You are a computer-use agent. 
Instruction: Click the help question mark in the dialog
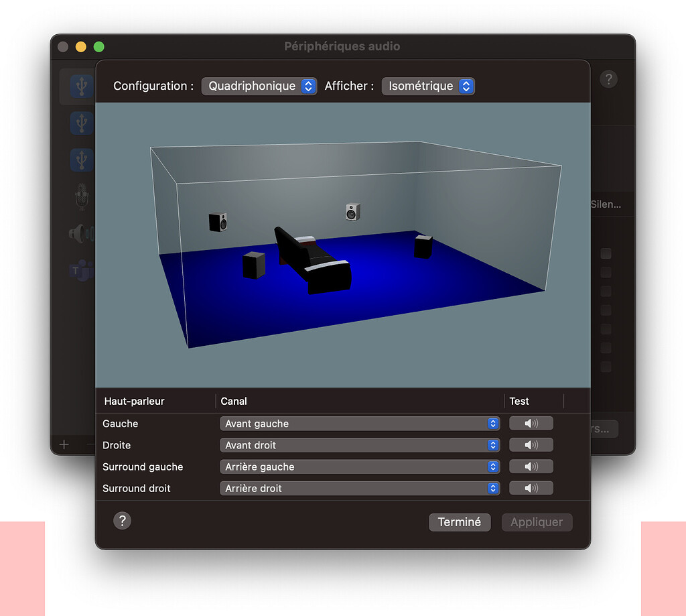[122, 520]
